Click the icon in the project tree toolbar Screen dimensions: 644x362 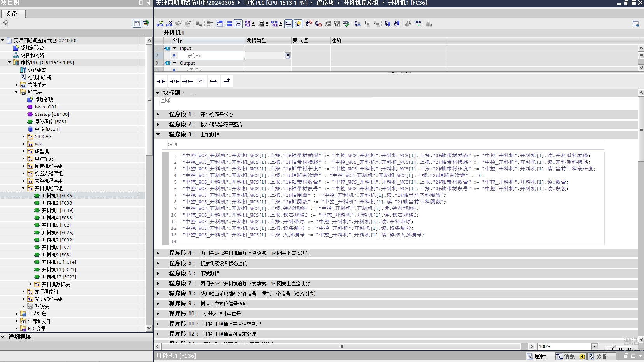pyautogui.click(x=5, y=23)
